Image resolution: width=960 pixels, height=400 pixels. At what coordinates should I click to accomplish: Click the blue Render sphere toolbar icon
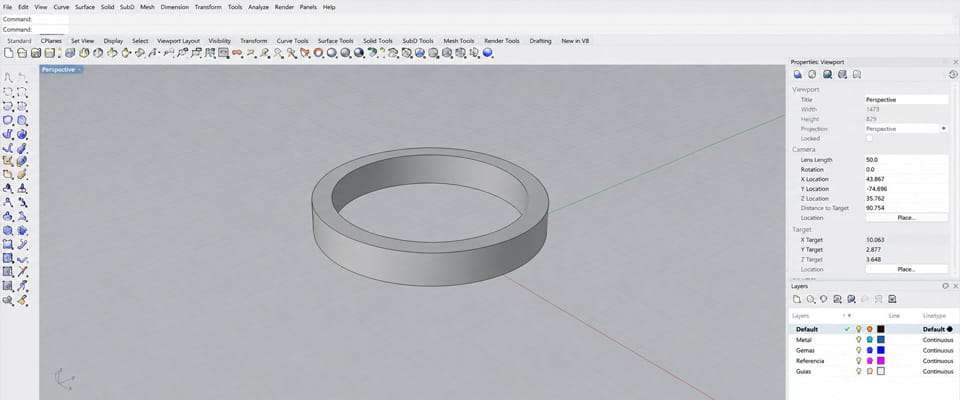pyautogui.click(x=488, y=53)
